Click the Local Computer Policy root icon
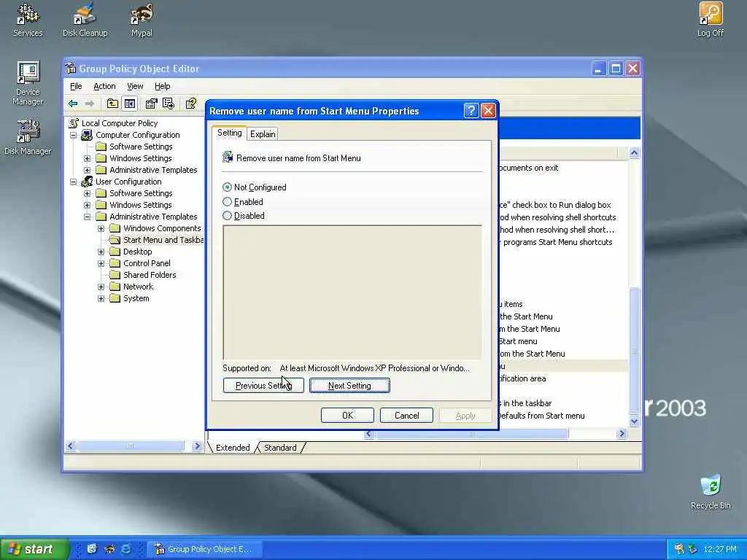Image resolution: width=747 pixels, height=560 pixels. point(74,122)
